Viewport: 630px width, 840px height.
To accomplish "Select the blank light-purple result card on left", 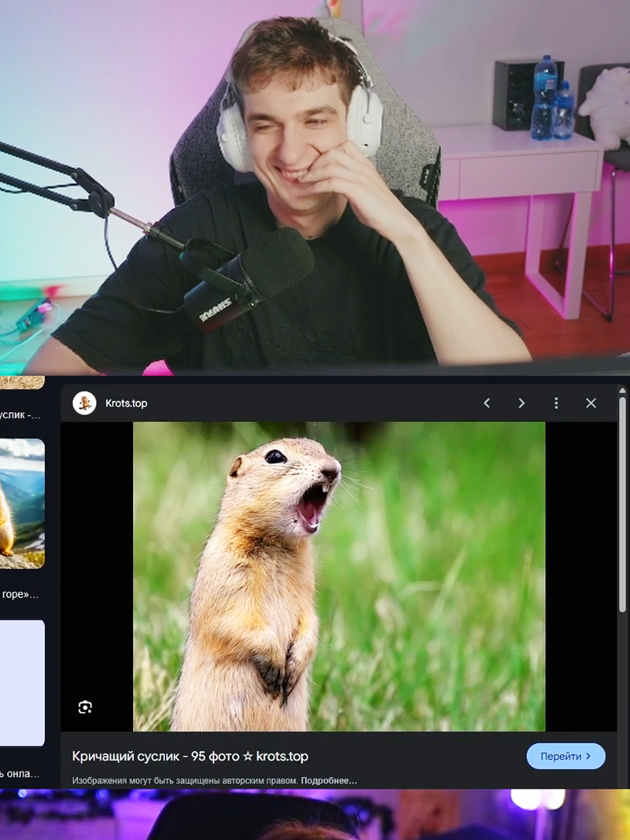I will [22, 683].
